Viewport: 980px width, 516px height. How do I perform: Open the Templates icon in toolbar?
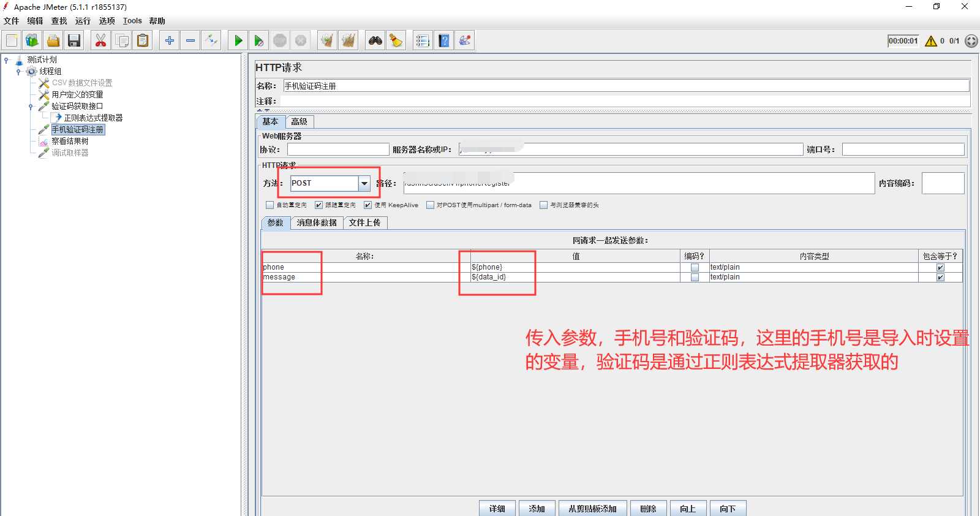32,41
